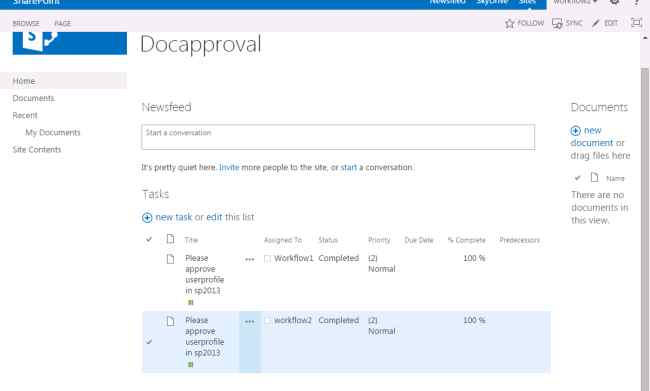Toggle the focus on content icon
This screenshot has width=650, height=391.
pos(636,23)
